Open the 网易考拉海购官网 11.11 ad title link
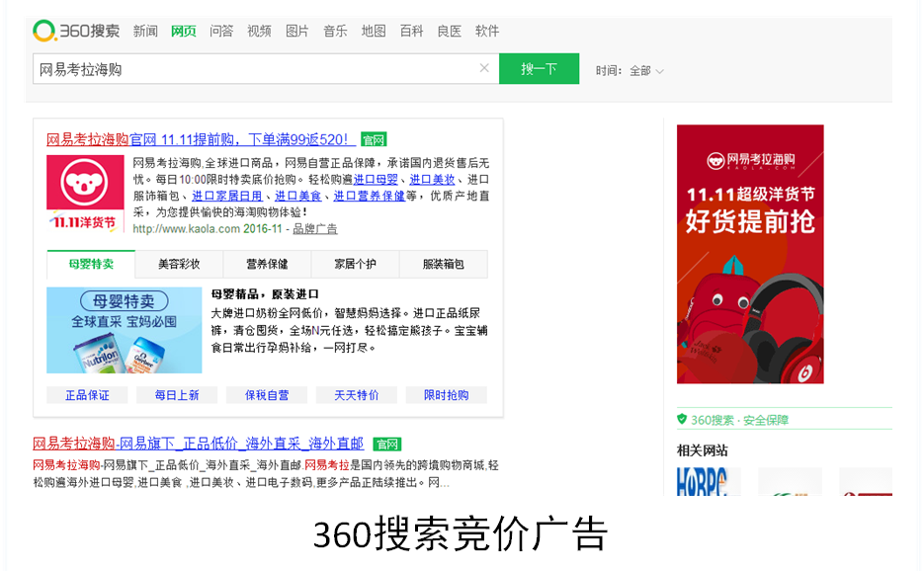Viewport: 924px width, 571px height. point(201,139)
